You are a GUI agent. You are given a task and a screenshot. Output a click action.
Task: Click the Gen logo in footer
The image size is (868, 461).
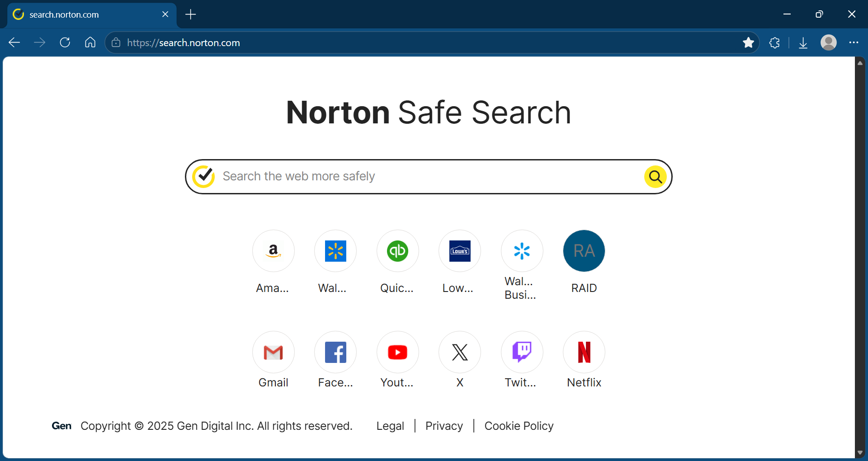tap(61, 426)
